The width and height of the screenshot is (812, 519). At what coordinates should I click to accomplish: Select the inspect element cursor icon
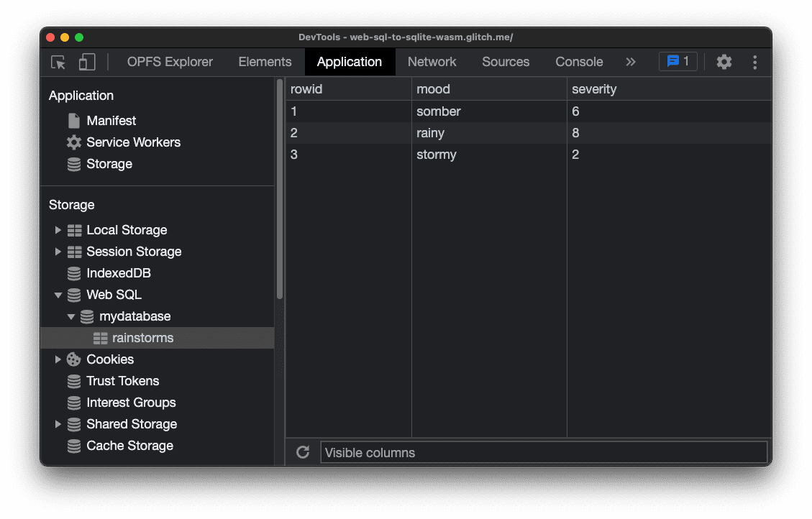58,62
